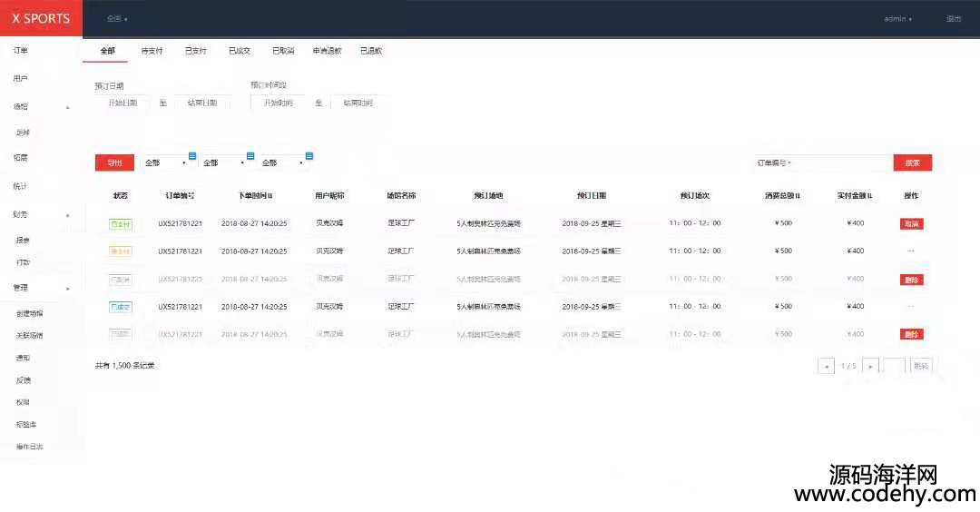Switch to the 已成交 tab

coord(240,51)
